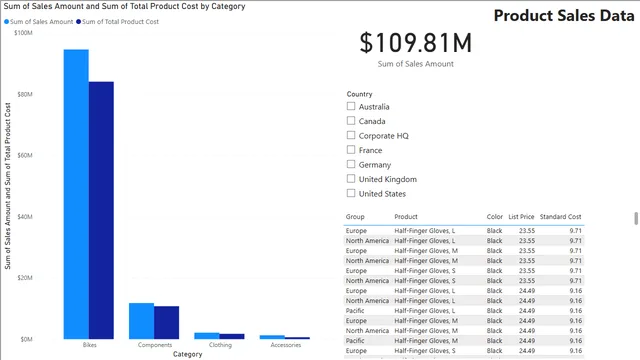Click the table vertical scrollbar thumb
This screenshot has width=640, height=360.
click(636, 218)
